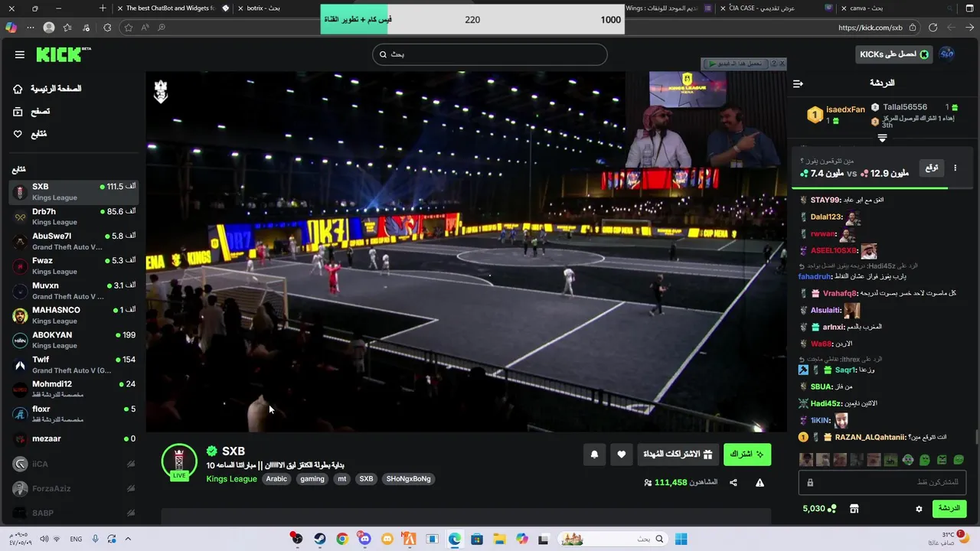Image resolution: width=980 pixels, height=551 pixels.
Task: Open the Kings League category link under the title
Action: (x=231, y=479)
